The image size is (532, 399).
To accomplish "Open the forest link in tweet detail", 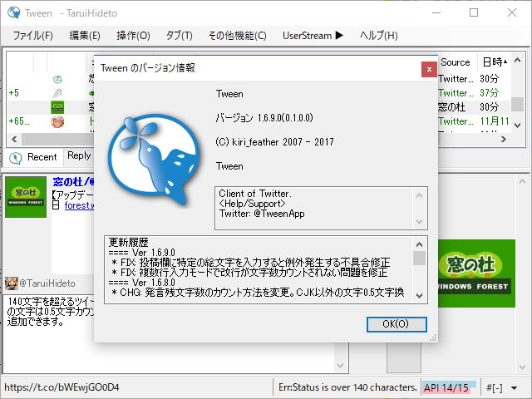I will (79, 205).
